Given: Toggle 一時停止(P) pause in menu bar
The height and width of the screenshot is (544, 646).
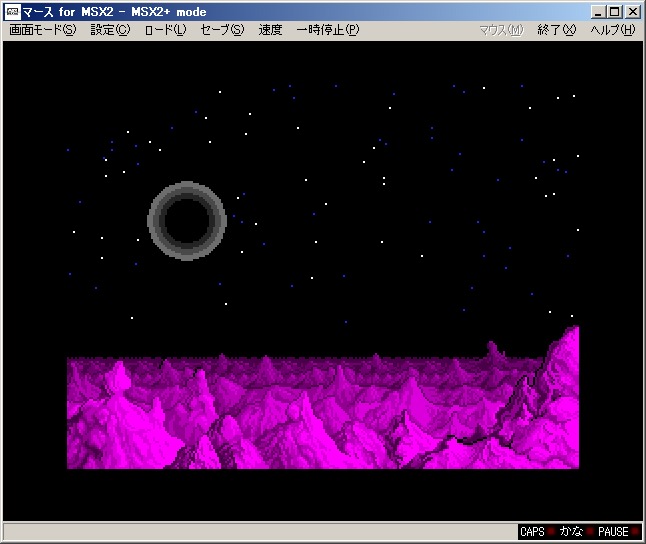Looking at the screenshot, I should click(x=327, y=30).
